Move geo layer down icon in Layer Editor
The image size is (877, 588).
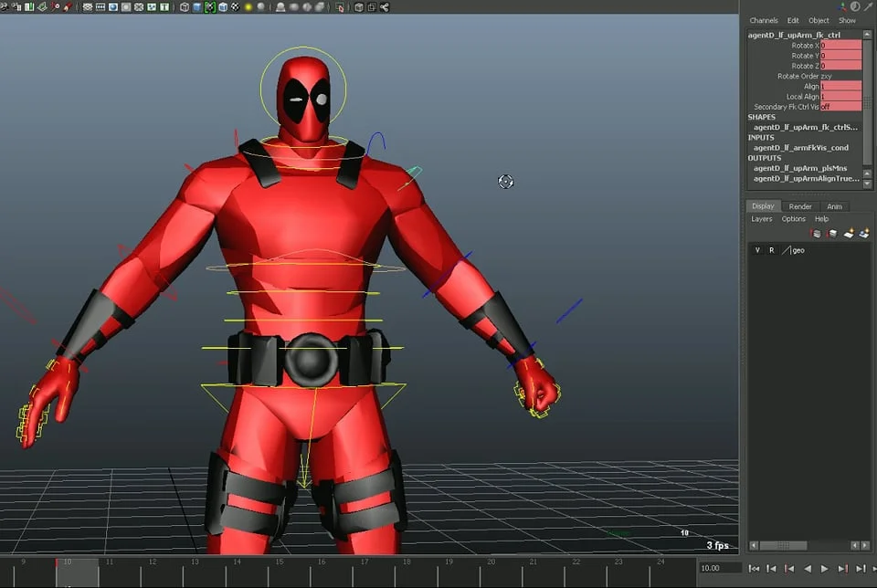click(832, 234)
